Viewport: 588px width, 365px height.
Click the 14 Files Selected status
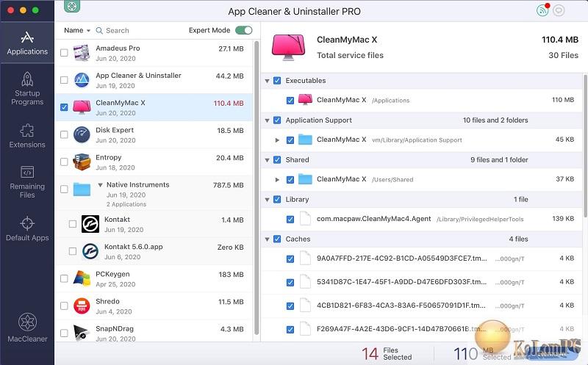[387, 353]
